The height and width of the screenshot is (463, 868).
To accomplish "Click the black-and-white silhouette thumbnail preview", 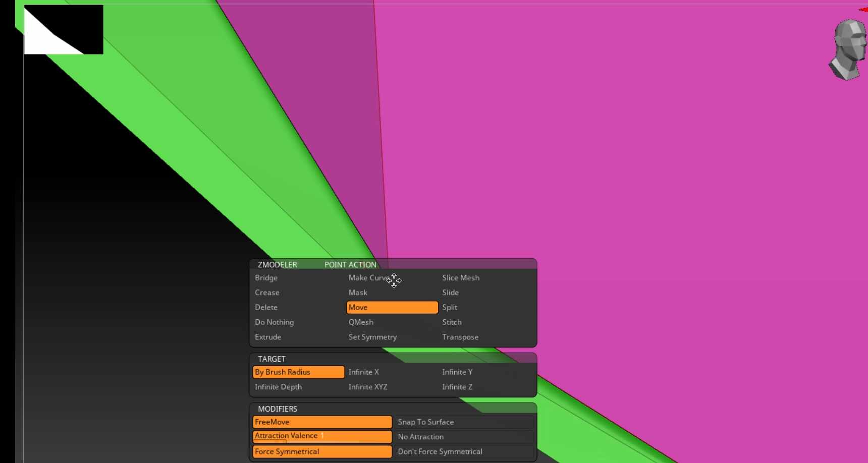I will (x=64, y=29).
